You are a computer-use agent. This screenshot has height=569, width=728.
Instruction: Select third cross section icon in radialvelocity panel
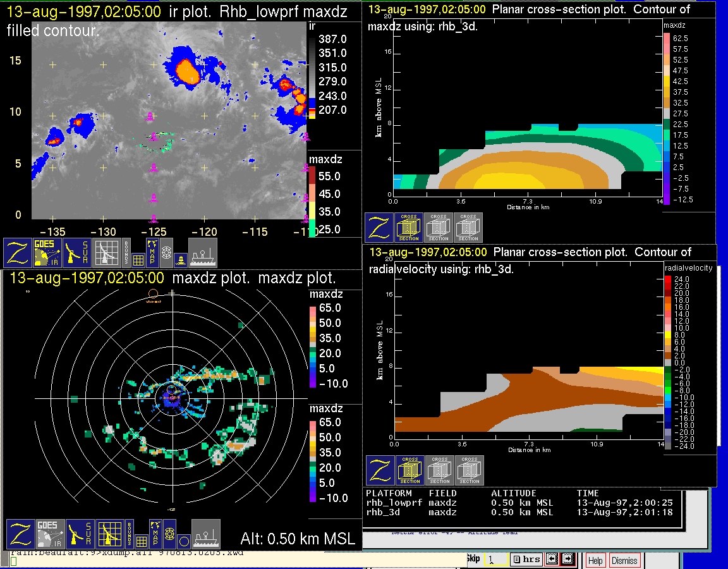pyautogui.click(x=470, y=470)
